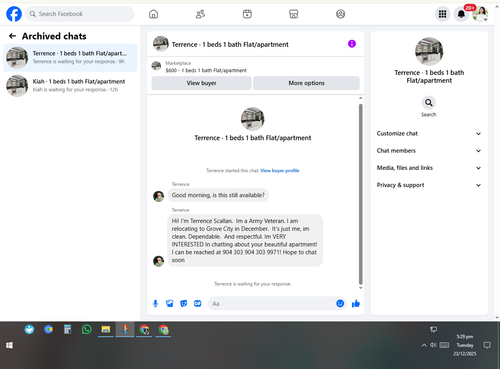Click Terrence's avatar beside long message
Image resolution: width=500 pixels, height=369 pixels.
pos(158,261)
